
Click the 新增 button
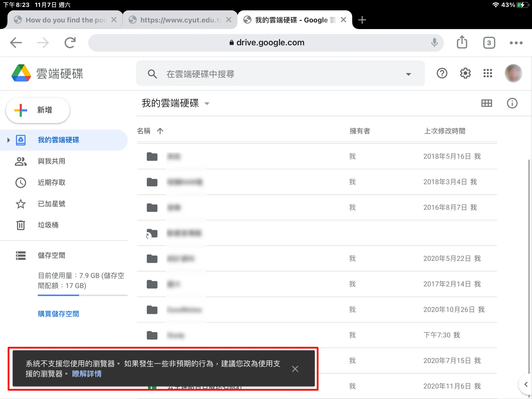(x=38, y=110)
